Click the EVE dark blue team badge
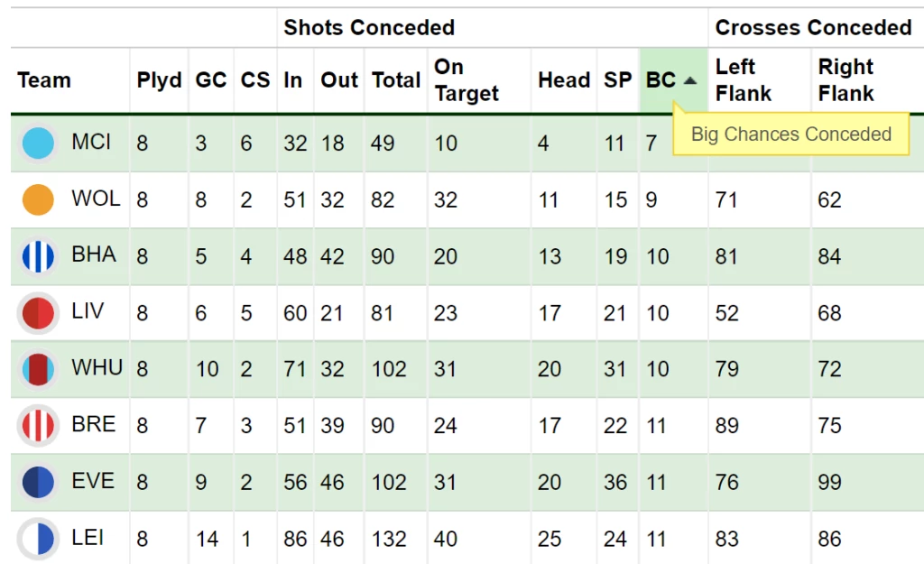This screenshot has height=564, width=924. tap(38, 482)
